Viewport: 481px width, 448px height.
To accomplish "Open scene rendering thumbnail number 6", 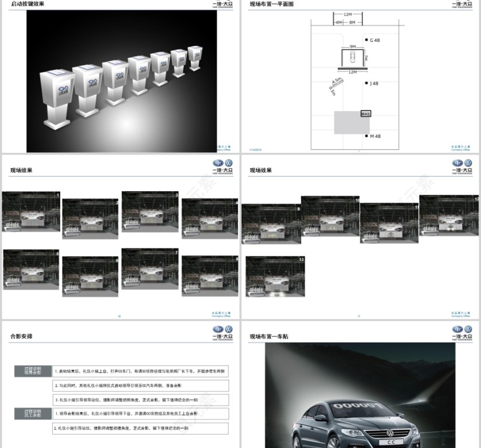I will coord(90,276).
